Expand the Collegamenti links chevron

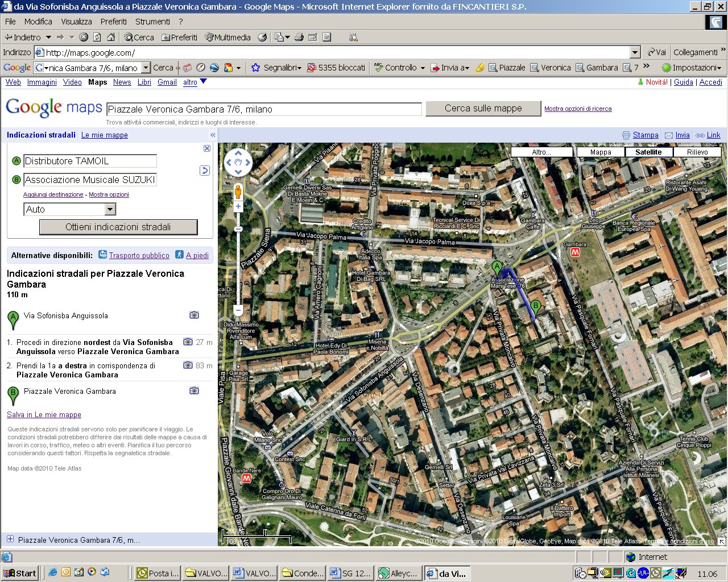tap(723, 50)
